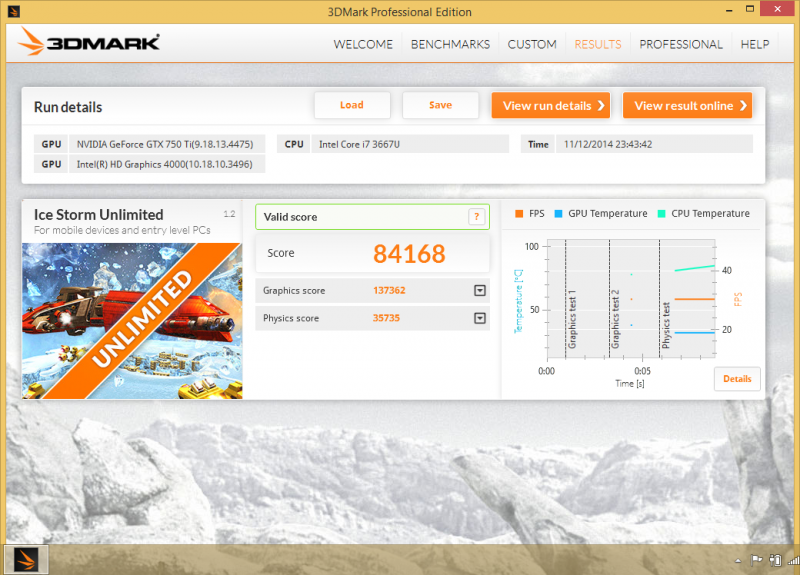
Task: Click the physics score value 35735
Action: coord(386,318)
